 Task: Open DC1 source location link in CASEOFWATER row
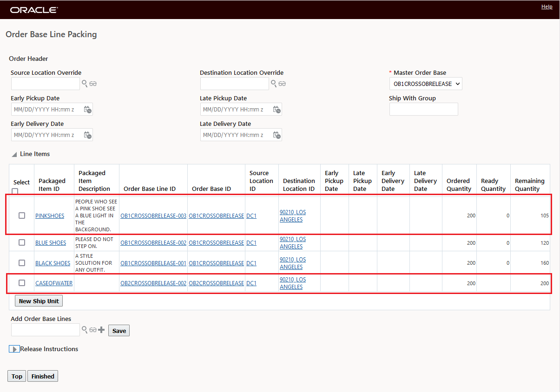point(251,283)
